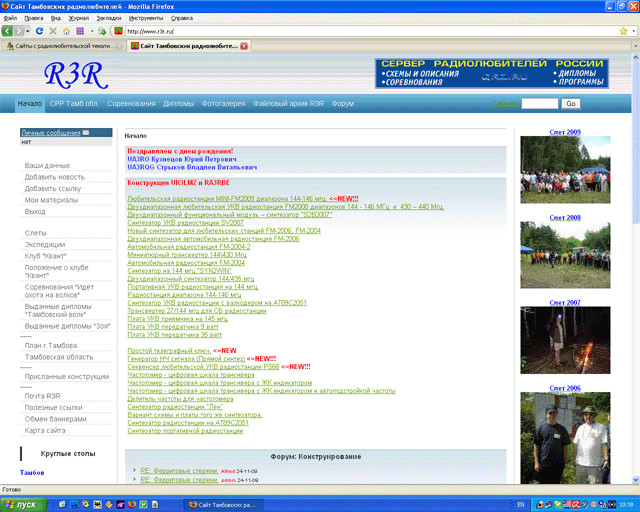The image size is (640, 512).
Task: Click the browser Back arrow button
Action: (x=9, y=32)
